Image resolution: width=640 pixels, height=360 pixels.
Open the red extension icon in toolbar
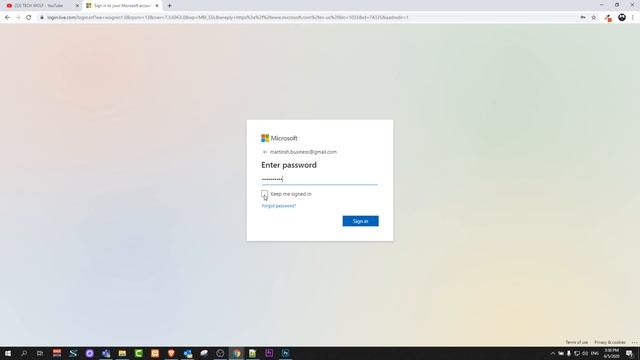[x=608, y=18]
